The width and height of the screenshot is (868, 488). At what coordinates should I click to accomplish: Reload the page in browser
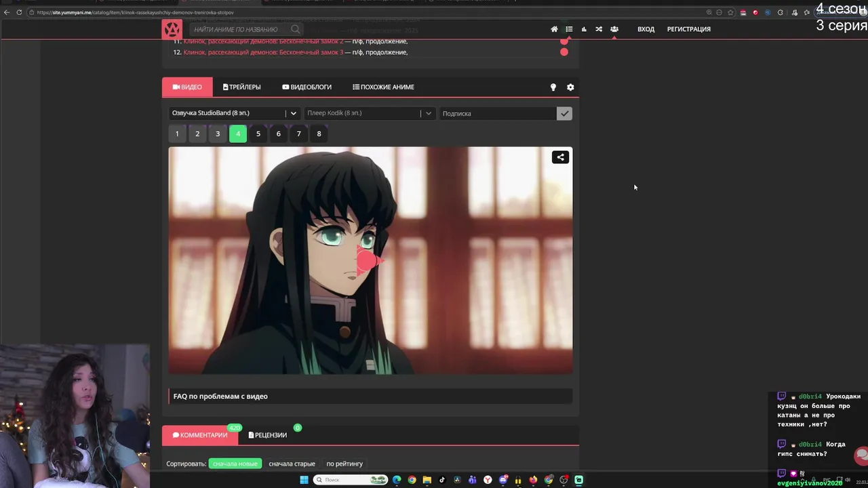pyautogui.click(x=19, y=12)
